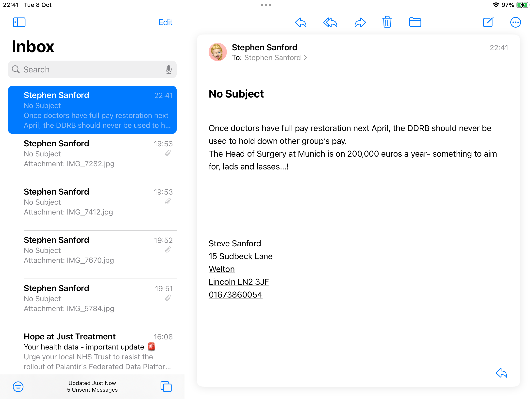Tap the No Subject message title

(x=236, y=94)
